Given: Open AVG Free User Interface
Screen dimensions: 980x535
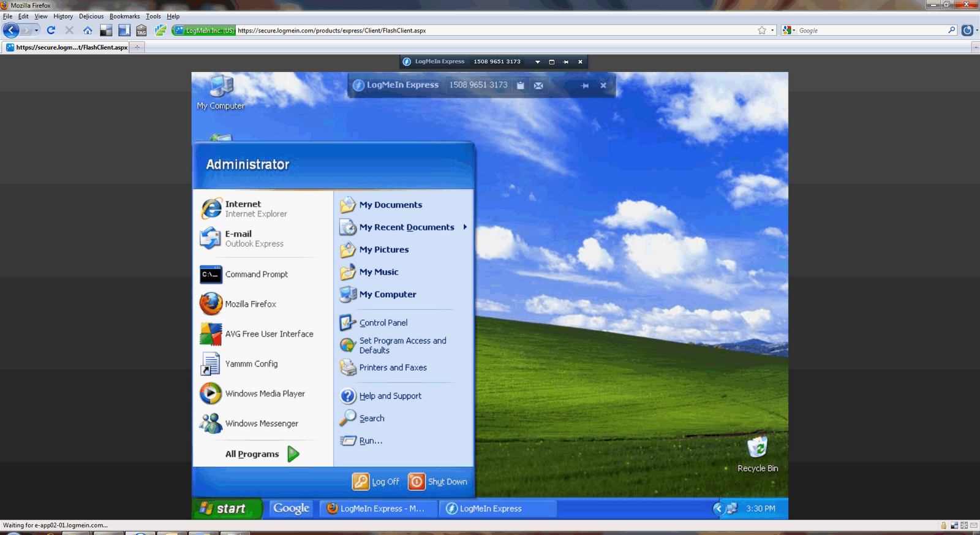Looking at the screenshot, I should [x=256, y=334].
